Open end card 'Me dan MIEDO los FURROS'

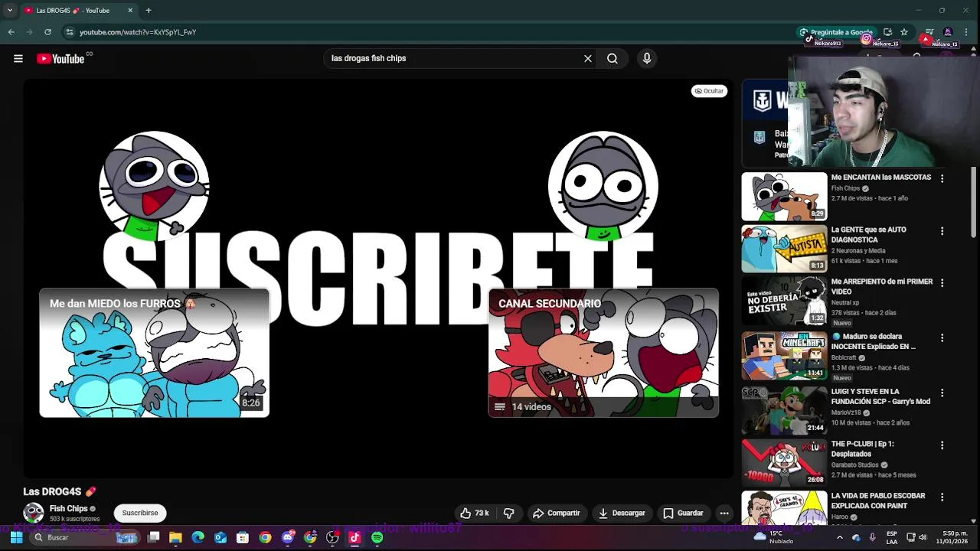(154, 353)
